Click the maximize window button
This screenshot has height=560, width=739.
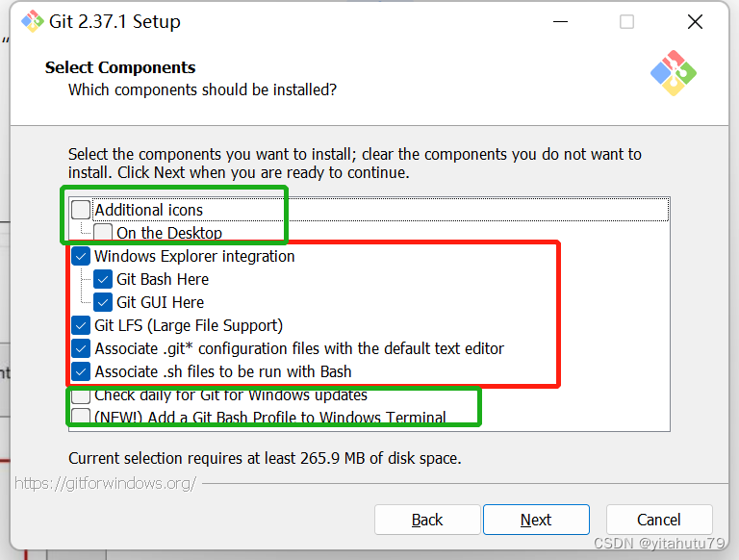click(626, 21)
